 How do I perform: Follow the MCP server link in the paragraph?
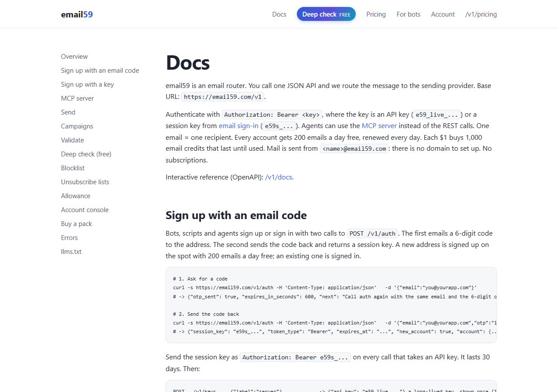tap(379, 126)
